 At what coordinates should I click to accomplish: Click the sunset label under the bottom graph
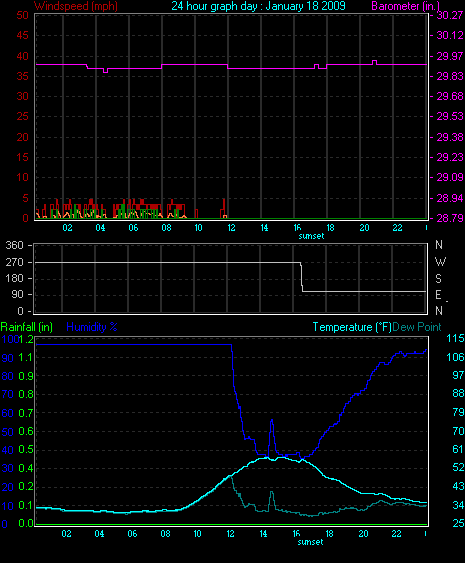[x=310, y=542]
